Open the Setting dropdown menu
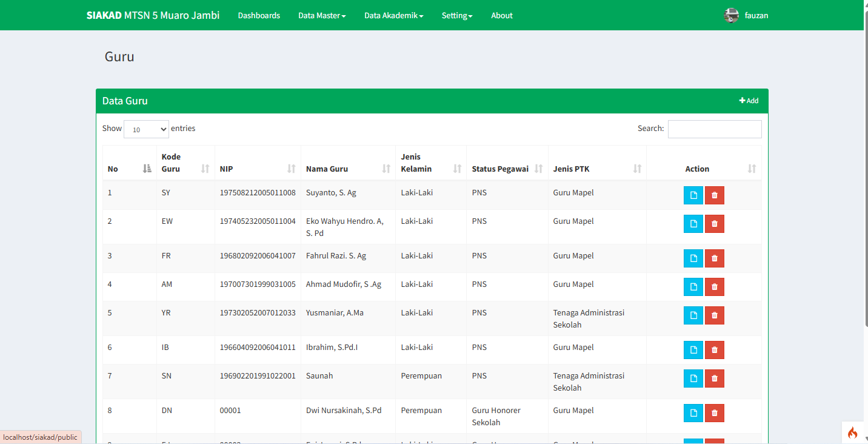868x444 pixels. coord(456,16)
